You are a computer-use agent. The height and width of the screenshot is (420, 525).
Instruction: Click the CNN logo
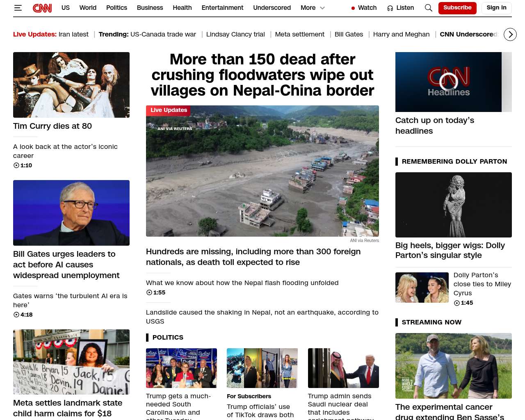coord(42,8)
